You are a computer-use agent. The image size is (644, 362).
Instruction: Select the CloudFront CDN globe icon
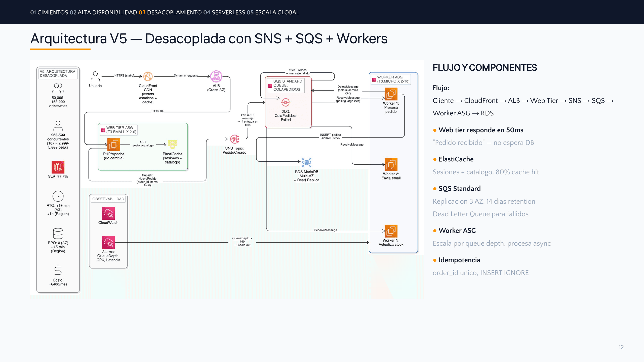pyautogui.click(x=148, y=76)
